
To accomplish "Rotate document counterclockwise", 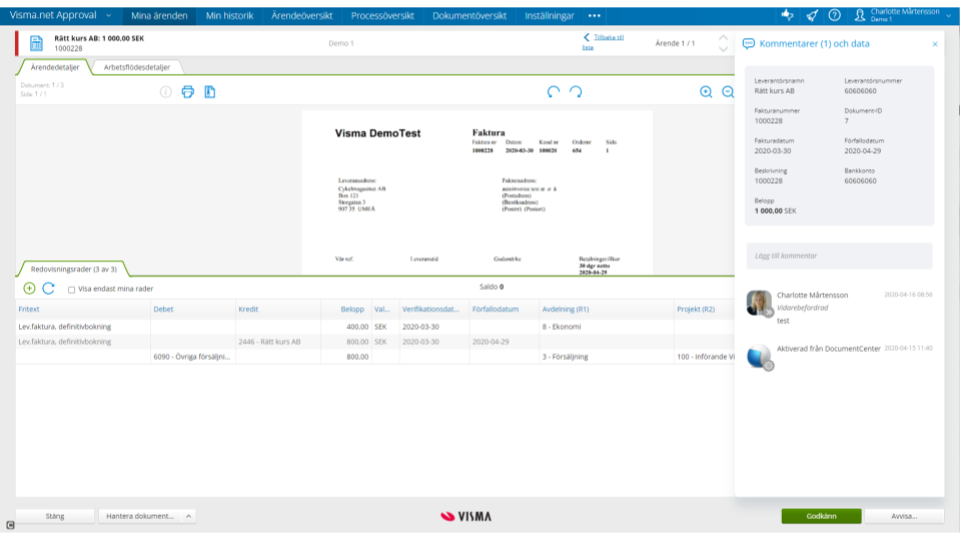I will [553, 92].
